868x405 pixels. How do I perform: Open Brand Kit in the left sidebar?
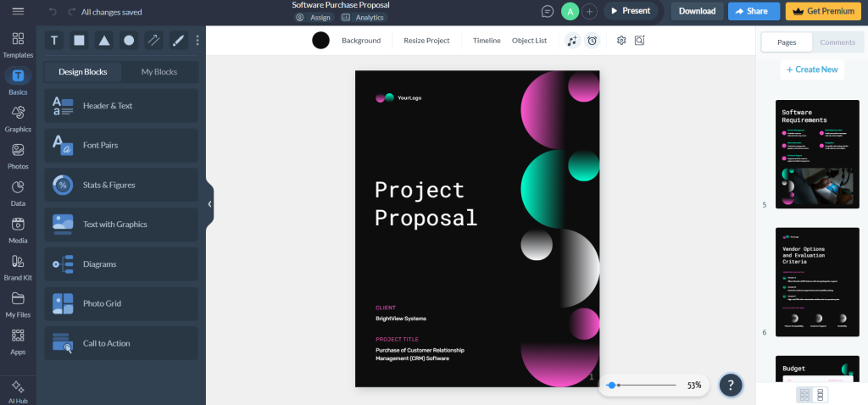(19, 267)
